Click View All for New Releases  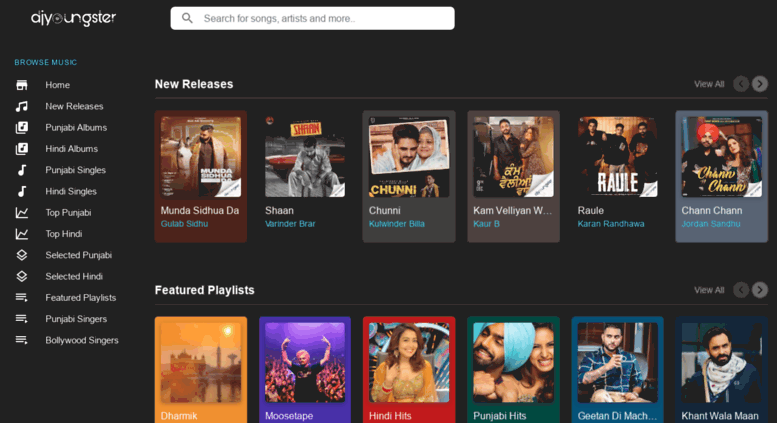pos(709,84)
